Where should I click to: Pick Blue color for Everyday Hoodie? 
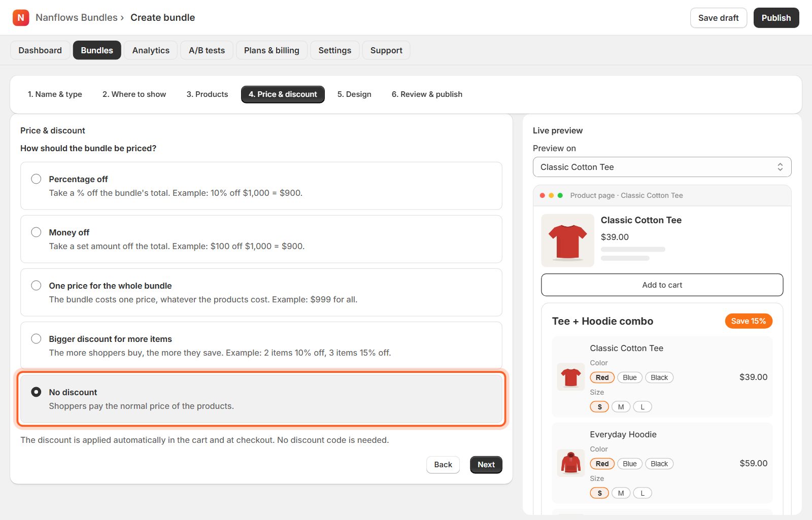click(630, 464)
